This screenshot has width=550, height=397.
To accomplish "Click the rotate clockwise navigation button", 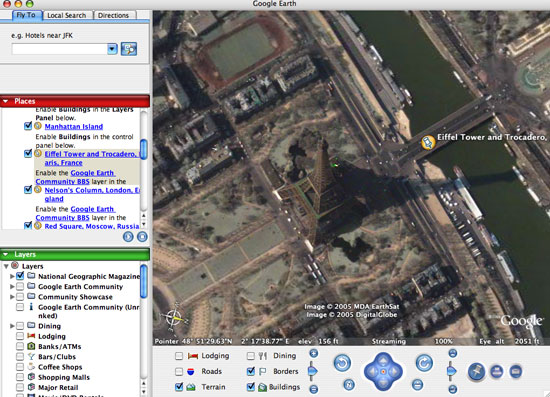I will coord(424,363).
